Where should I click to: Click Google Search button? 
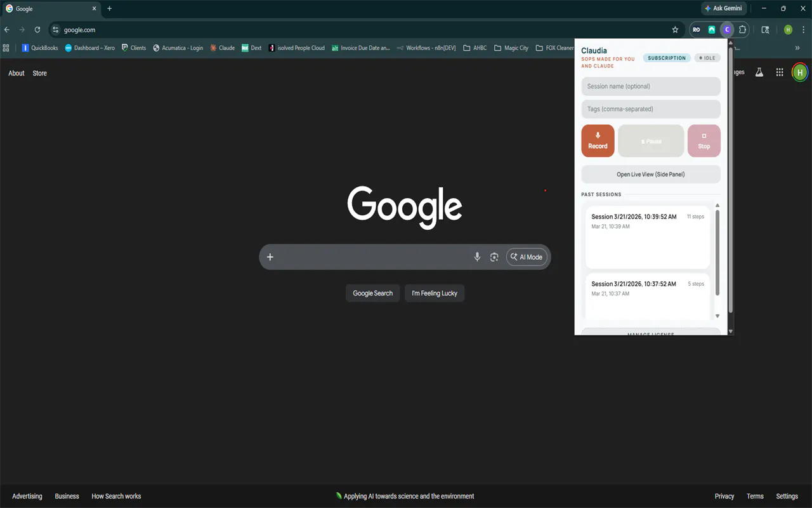coord(373,293)
